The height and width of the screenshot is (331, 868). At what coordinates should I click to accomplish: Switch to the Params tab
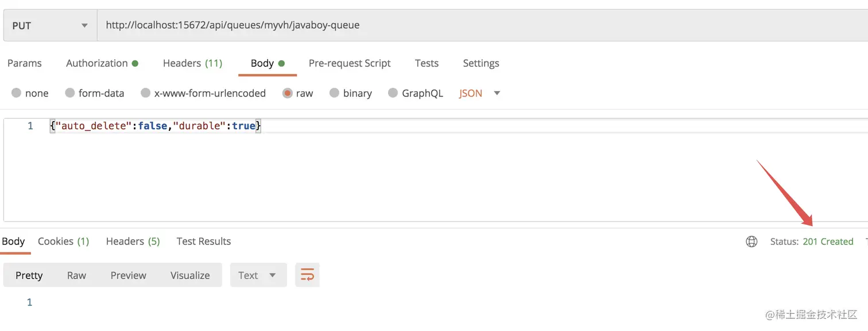coord(25,63)
